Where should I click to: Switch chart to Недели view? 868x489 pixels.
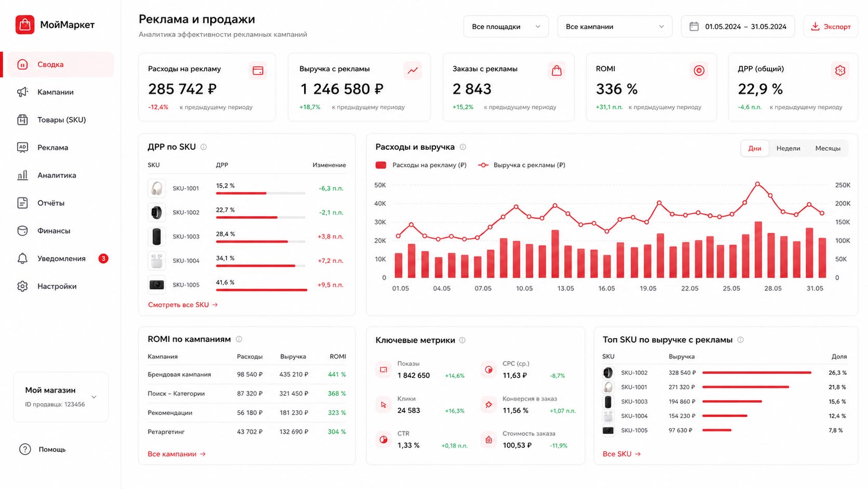click(788, 149)
